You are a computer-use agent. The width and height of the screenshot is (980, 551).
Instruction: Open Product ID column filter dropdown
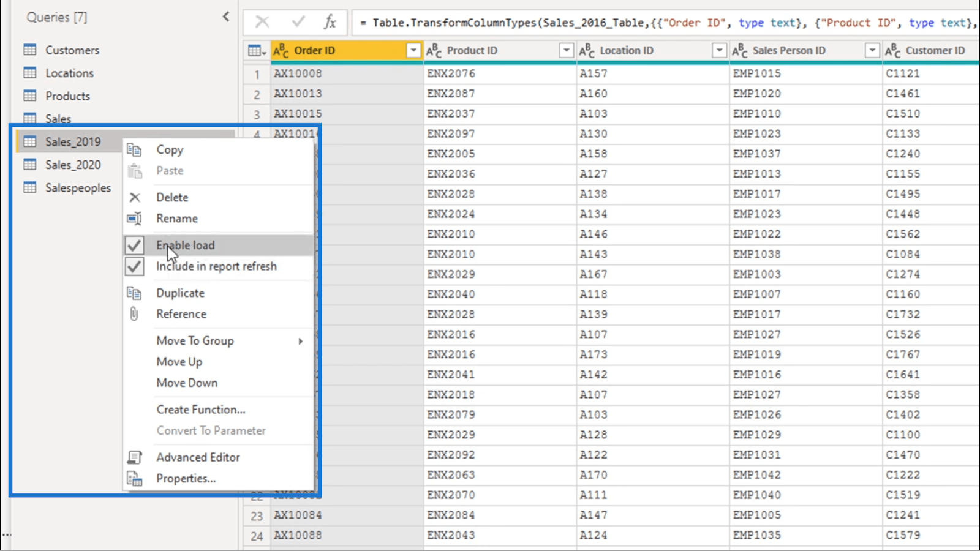(567, 51)
